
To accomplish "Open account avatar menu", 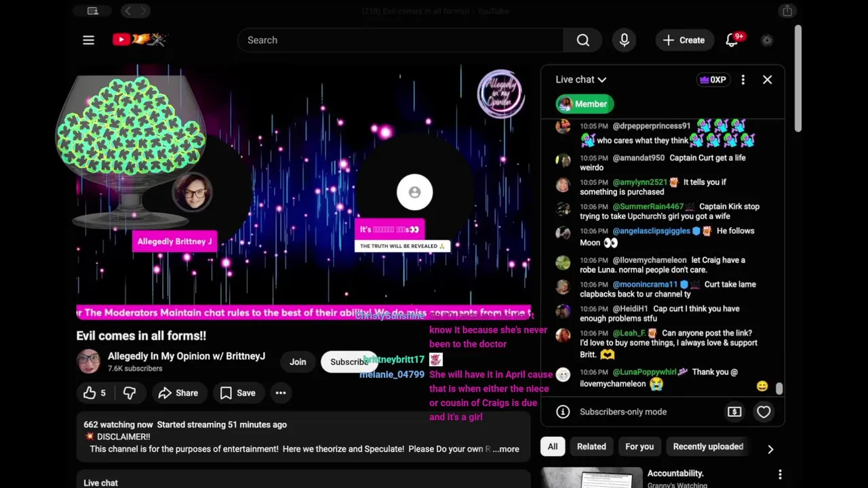I will pyautogui.click(x=767, y=40).
